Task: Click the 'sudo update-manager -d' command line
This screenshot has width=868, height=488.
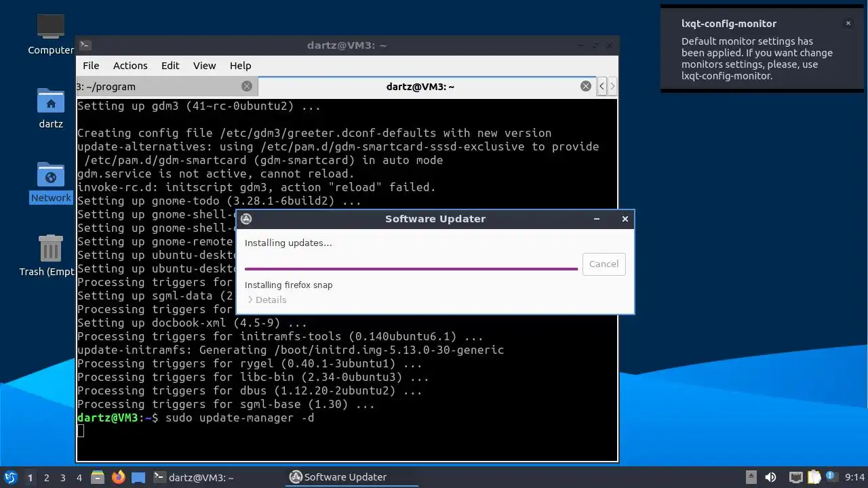Action: click(x=240, y=418)
